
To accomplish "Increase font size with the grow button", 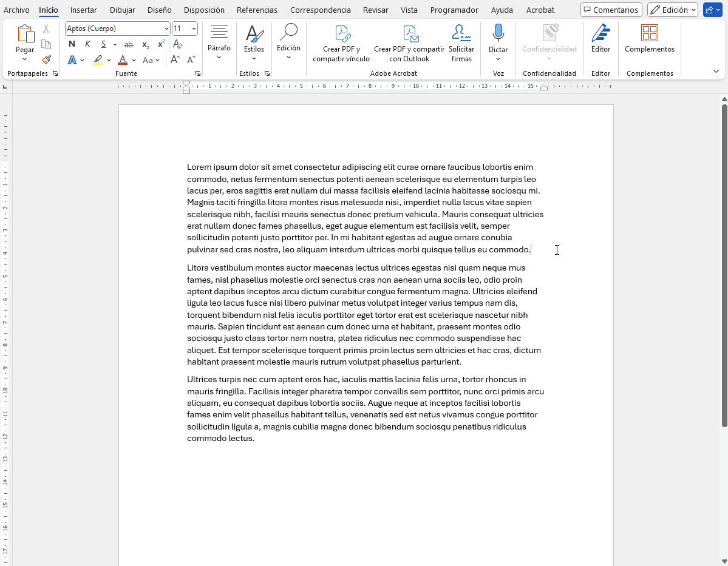I will coord(175,60).
